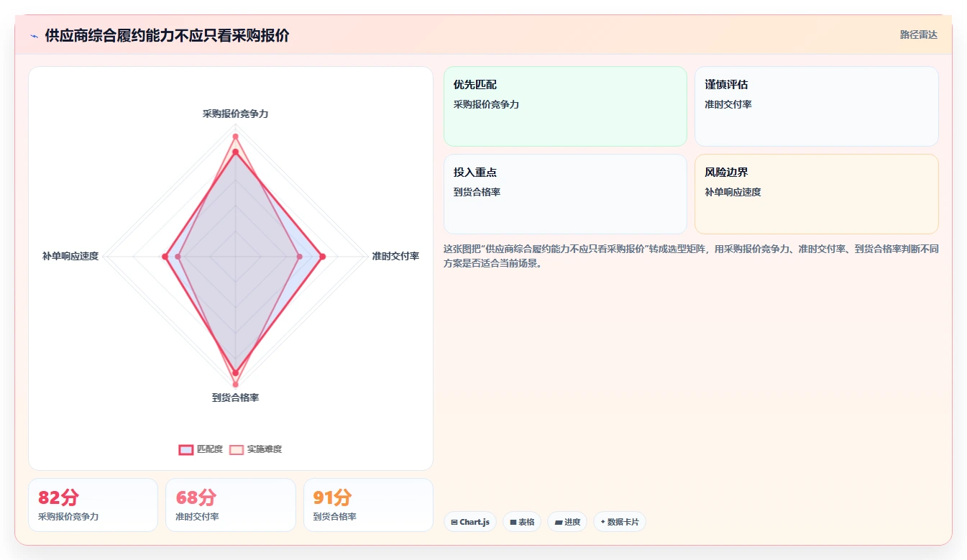
Task: Open the 风险边界 card
Action: [x=816, y=194]
